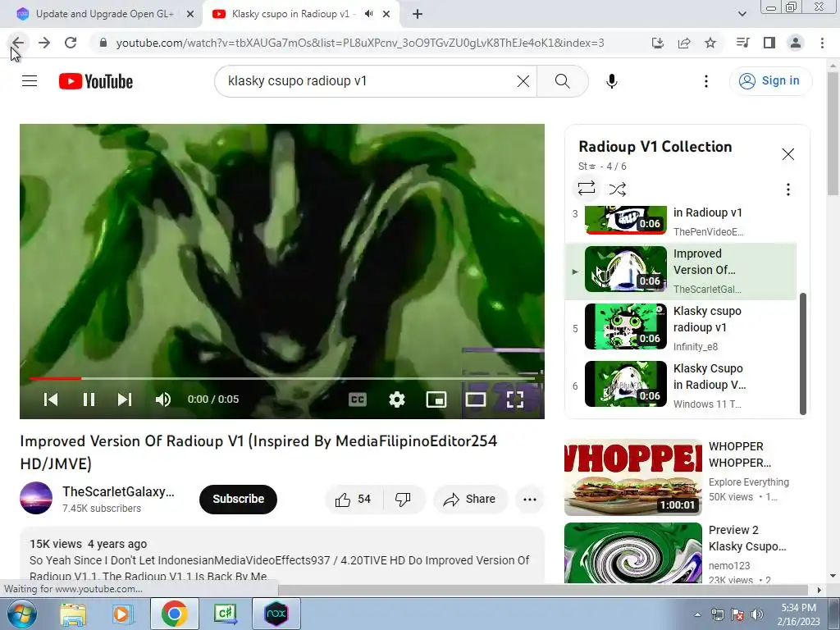Switch to miniplayer mode
This screenshot has height=630, width=840.
pos(436,399)
